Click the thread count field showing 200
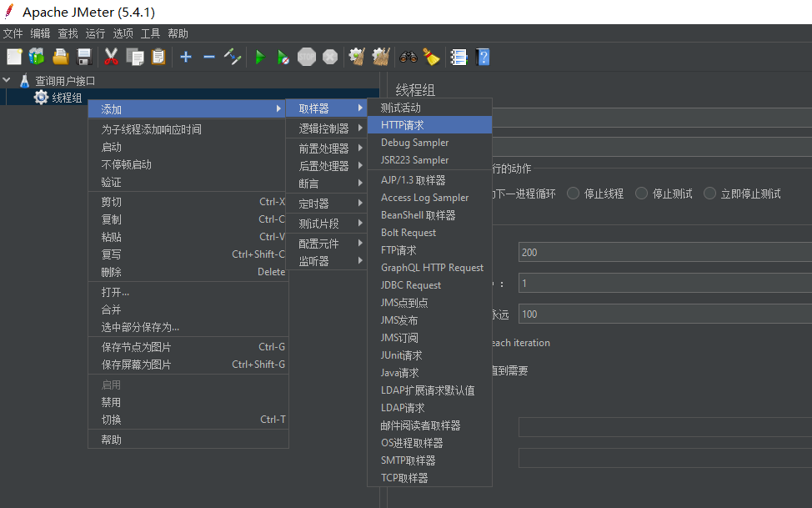The height and width of the screenshot is (508, 812). pos(665,253)
